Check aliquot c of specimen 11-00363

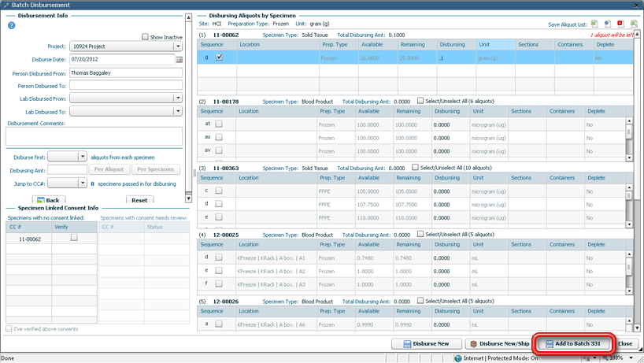[x=219, y=191]
